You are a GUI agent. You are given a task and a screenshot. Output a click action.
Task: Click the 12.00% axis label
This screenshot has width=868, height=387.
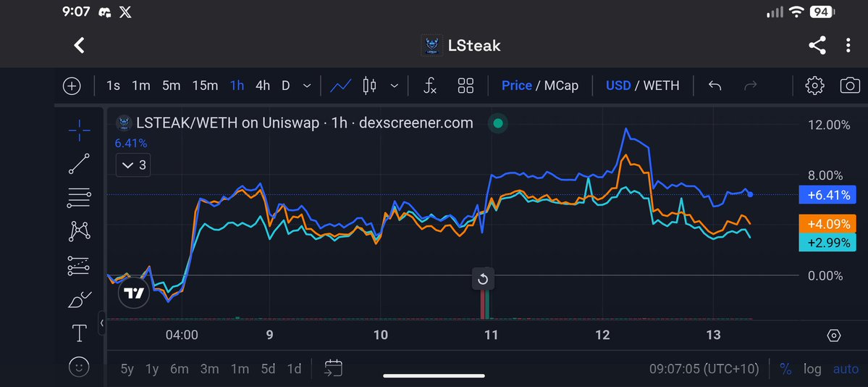tap(829, 125)
